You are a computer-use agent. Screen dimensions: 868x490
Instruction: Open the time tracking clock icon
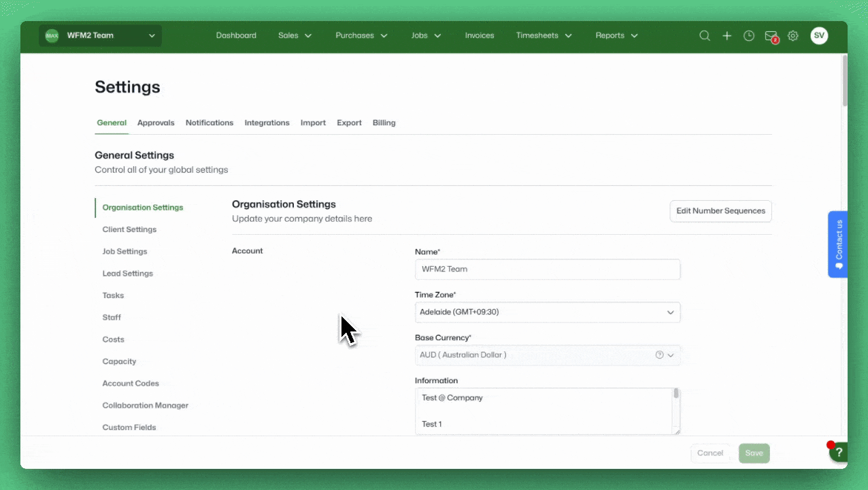point(748,35)
